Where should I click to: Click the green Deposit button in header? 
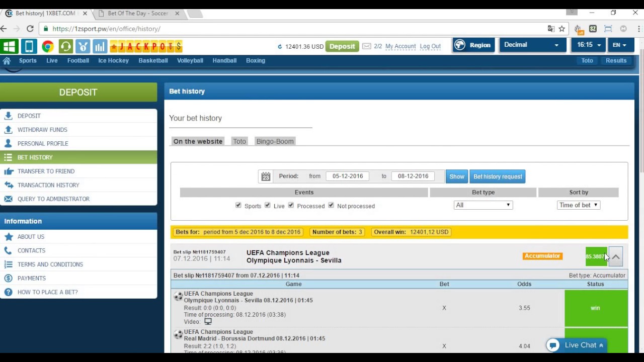point(342,46)
